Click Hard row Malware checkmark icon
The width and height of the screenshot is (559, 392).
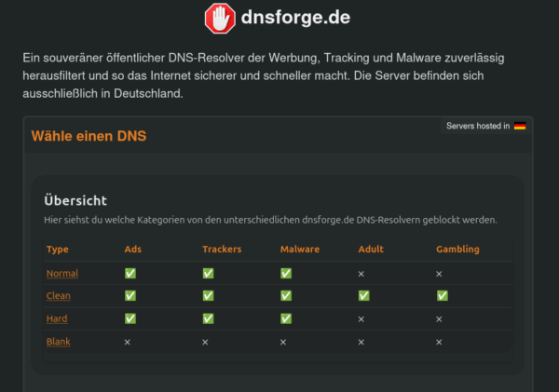286,318
